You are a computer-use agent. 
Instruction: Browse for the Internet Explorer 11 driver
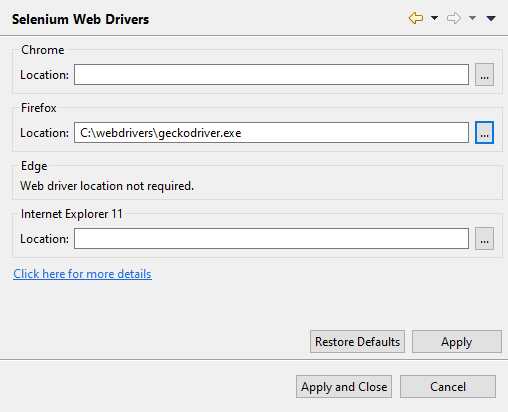484,239
